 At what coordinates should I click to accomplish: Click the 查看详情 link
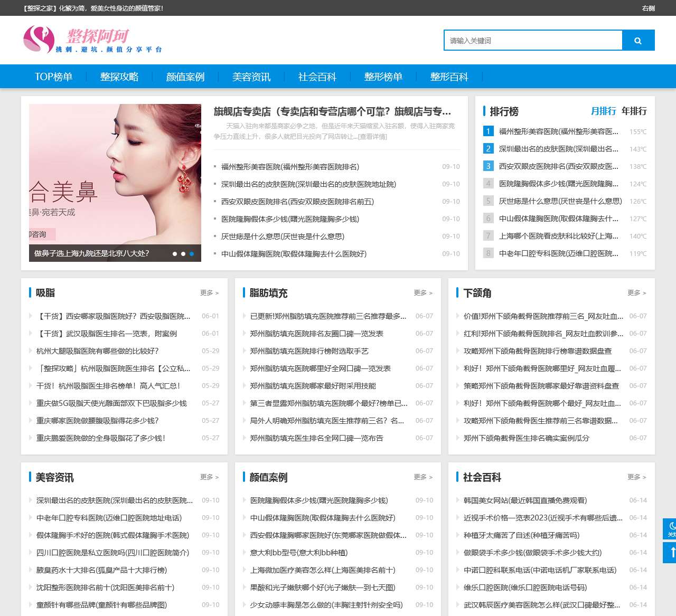coord(372,137)
